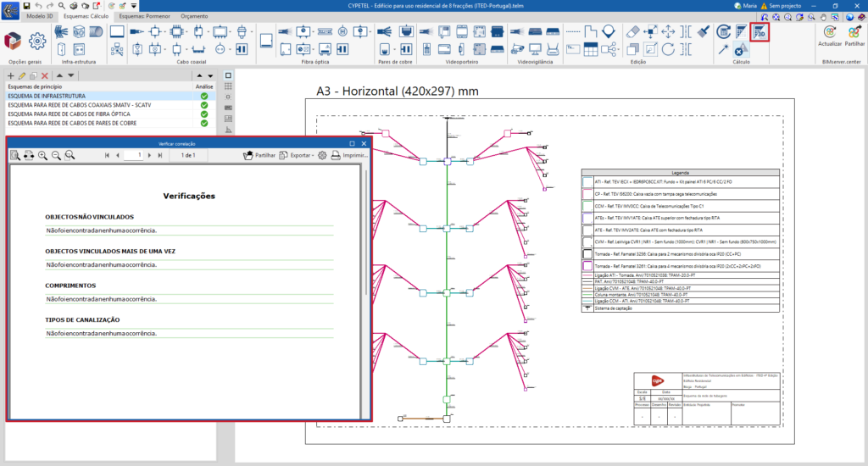Click the page number input field
Viewport: 868px width, 466px height.
[132, 156]
